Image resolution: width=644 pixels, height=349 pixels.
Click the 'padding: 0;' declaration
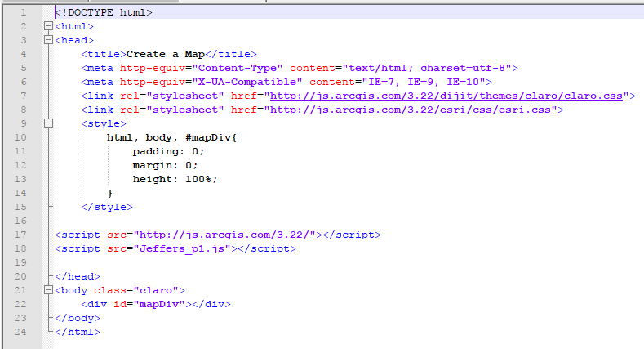coord(168,152)
